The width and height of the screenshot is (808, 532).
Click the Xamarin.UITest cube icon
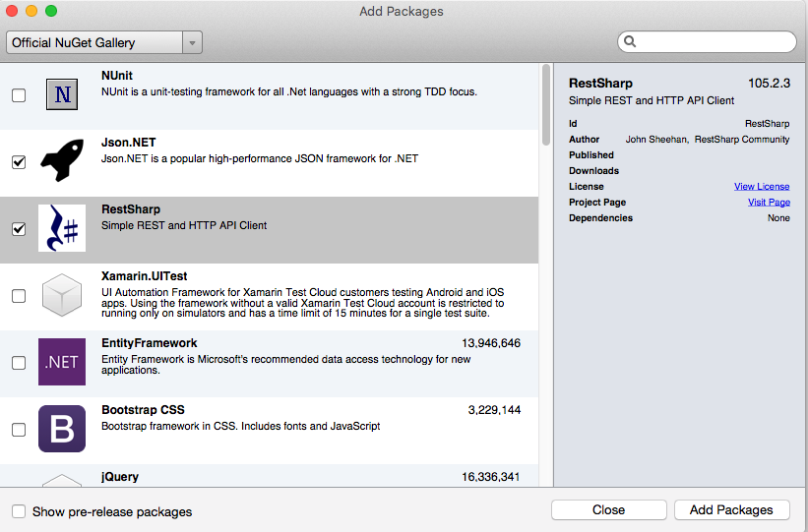point(62,295)
